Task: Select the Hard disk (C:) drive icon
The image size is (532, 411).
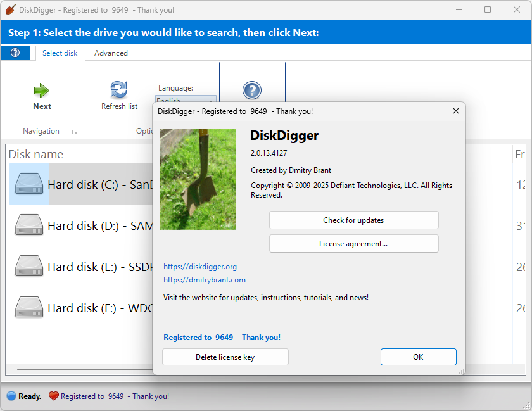Action: pyautogui.click(x=29, y=184)
